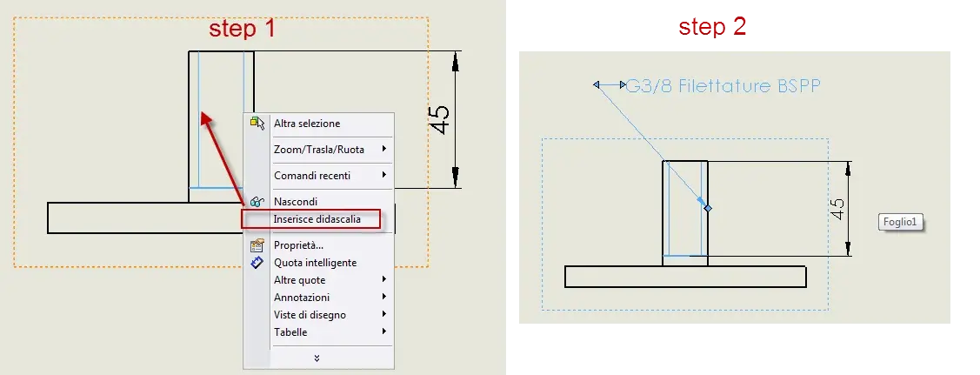Open Altre quote submenu
Viewport: 980px width, 375px height.
point(319,280)
